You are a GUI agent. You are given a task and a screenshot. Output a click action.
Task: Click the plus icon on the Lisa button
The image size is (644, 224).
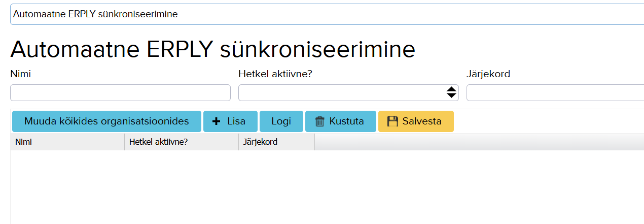tap(217, 121)
